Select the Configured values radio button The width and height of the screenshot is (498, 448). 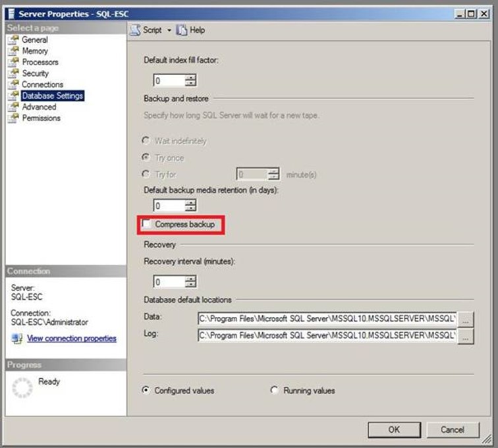tap(146, 390)
